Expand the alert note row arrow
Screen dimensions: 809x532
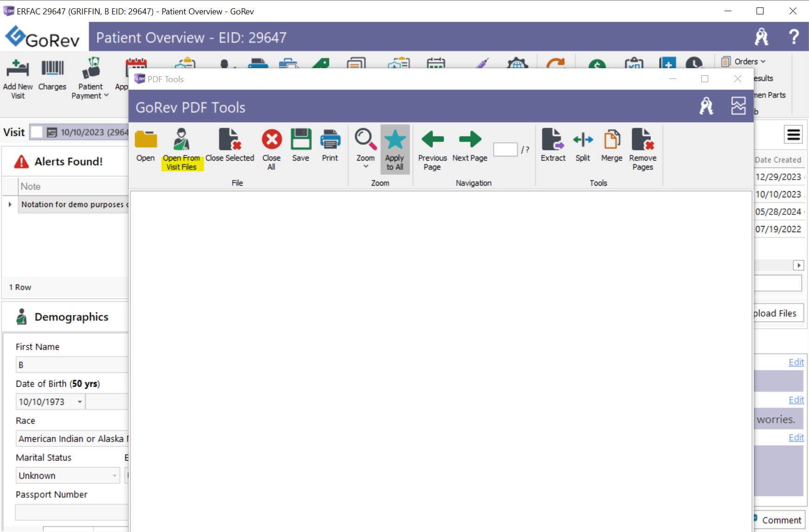(x=10, y=204)
